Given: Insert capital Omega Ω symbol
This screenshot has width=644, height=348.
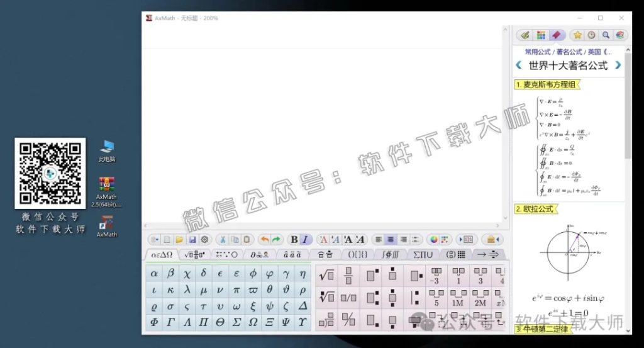Looking at the screenshot, I should click(x=253, y=323).
